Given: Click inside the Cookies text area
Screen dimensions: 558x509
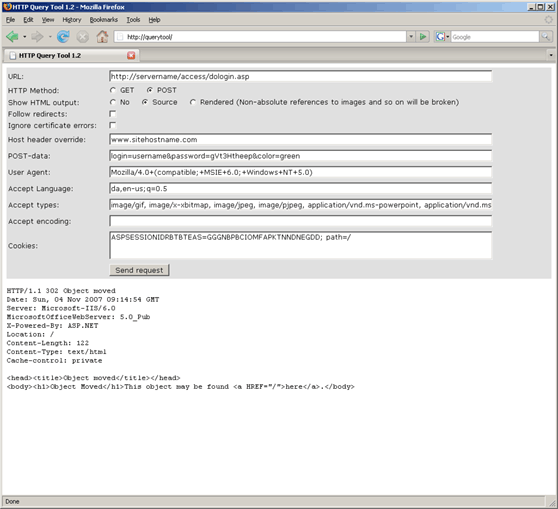Looking at the screenshot, I should (300, 245).
